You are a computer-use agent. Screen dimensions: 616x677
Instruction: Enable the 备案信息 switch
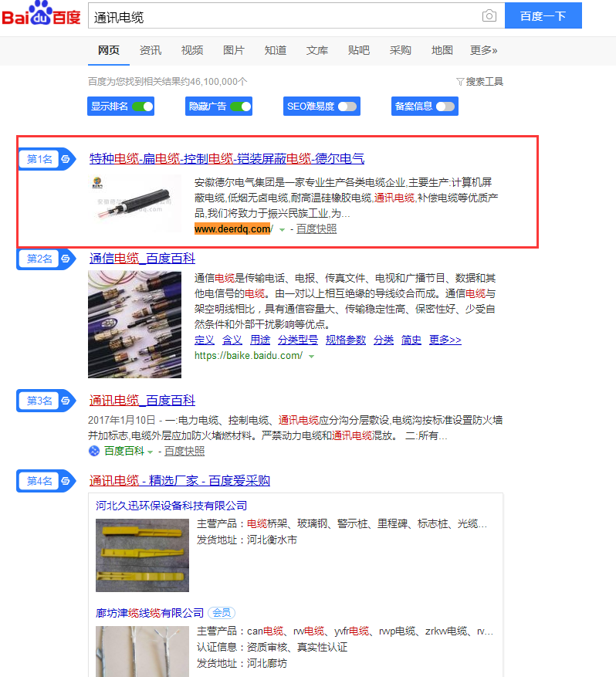click(x=445, y=107)
